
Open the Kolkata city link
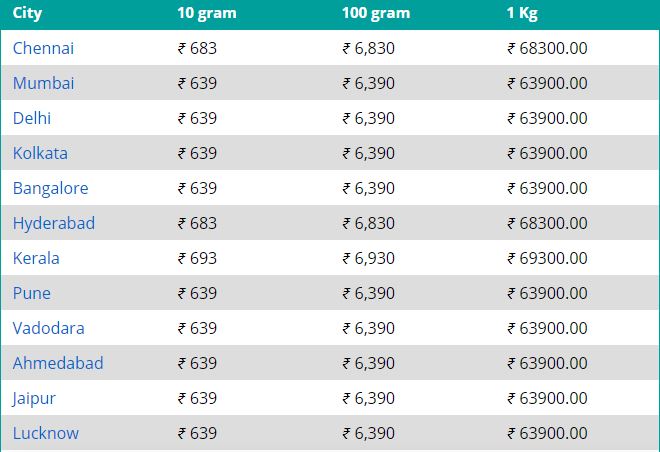40,153
